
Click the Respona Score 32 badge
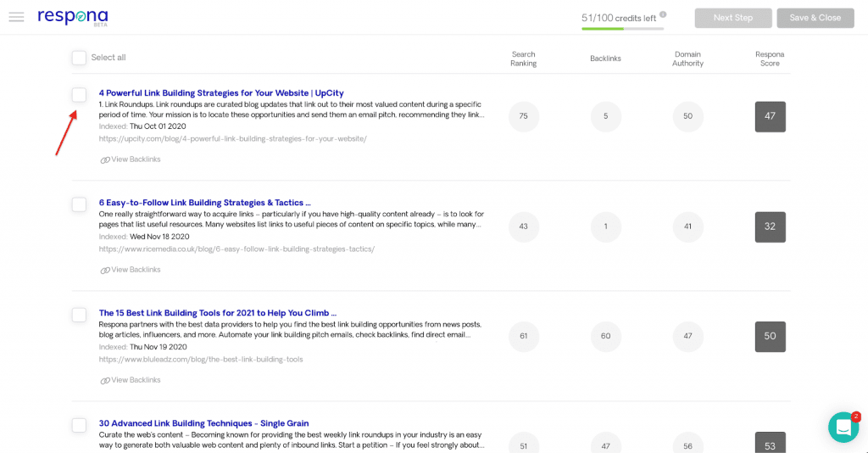(x=770, y=226)
